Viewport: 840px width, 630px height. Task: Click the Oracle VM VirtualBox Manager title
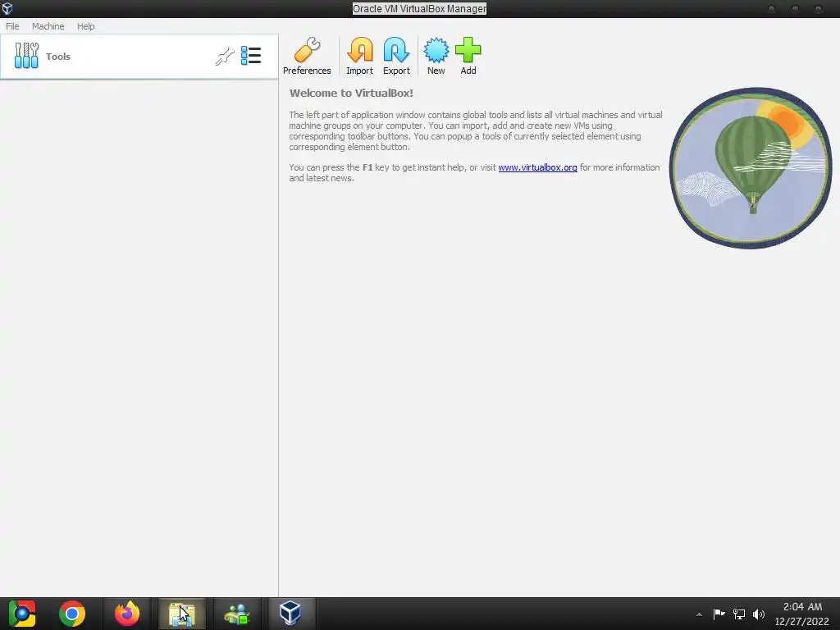(419, 8)
